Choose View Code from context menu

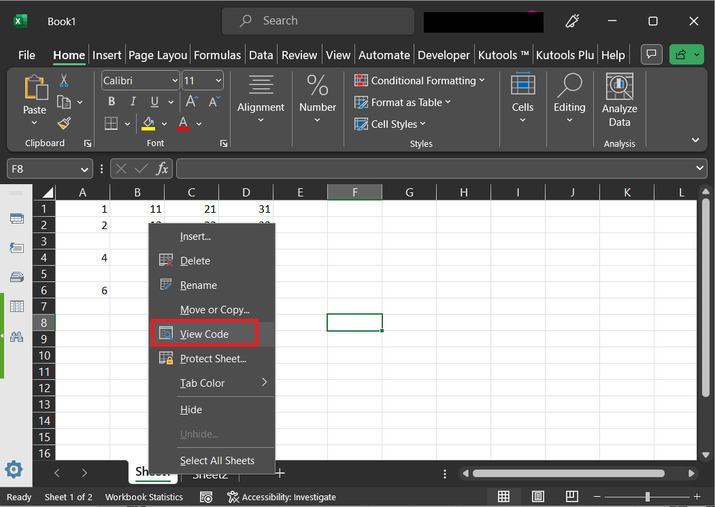[x=204, y=334]
